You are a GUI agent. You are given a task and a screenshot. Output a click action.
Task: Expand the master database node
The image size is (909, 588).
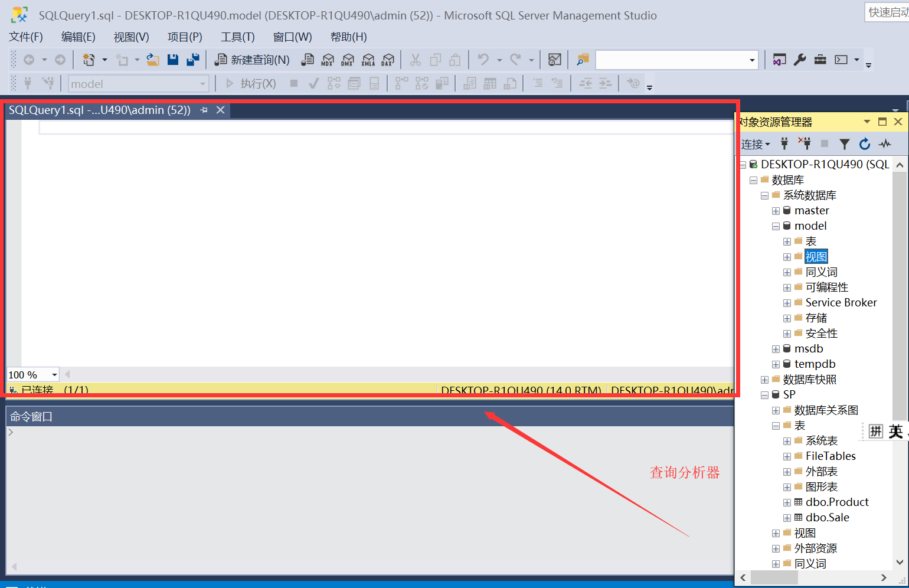(x=776, y=211)
